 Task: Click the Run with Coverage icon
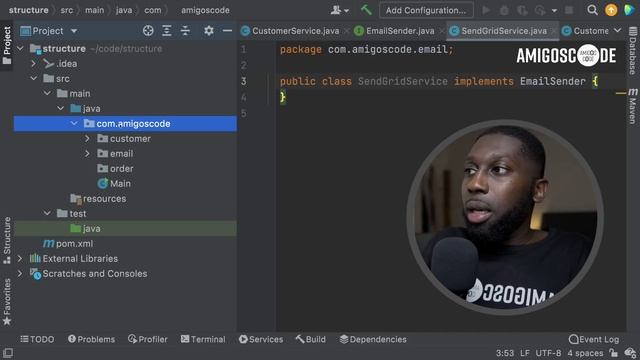tap(522, 10)
